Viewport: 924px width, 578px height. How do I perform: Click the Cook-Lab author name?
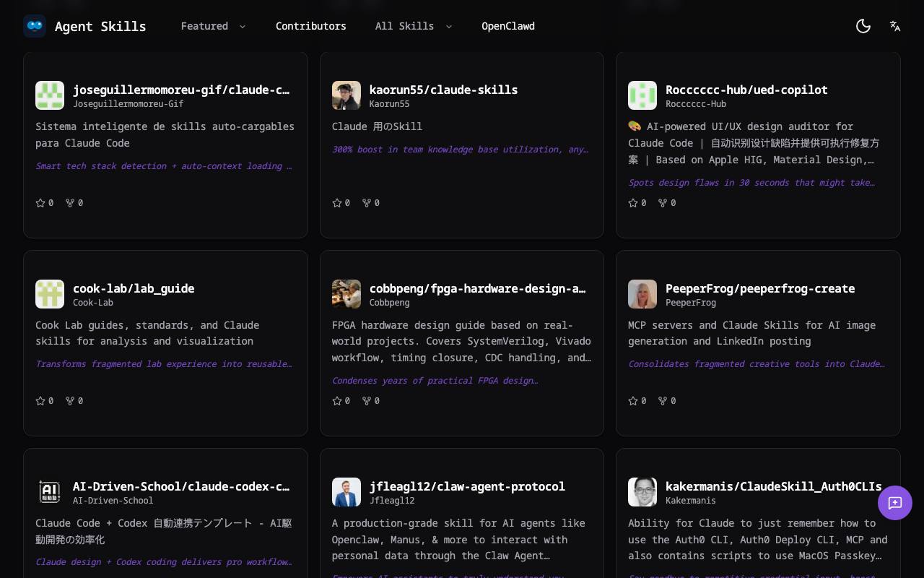93,303
